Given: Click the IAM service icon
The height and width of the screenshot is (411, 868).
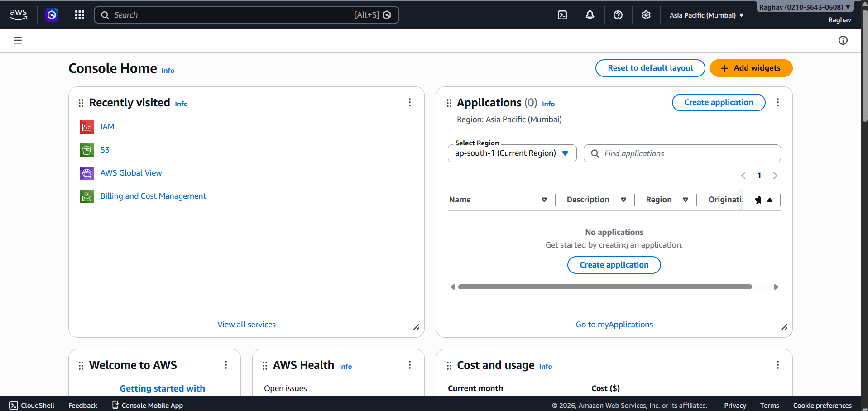Looking at the screenshot, I should (x=86, y=127).
